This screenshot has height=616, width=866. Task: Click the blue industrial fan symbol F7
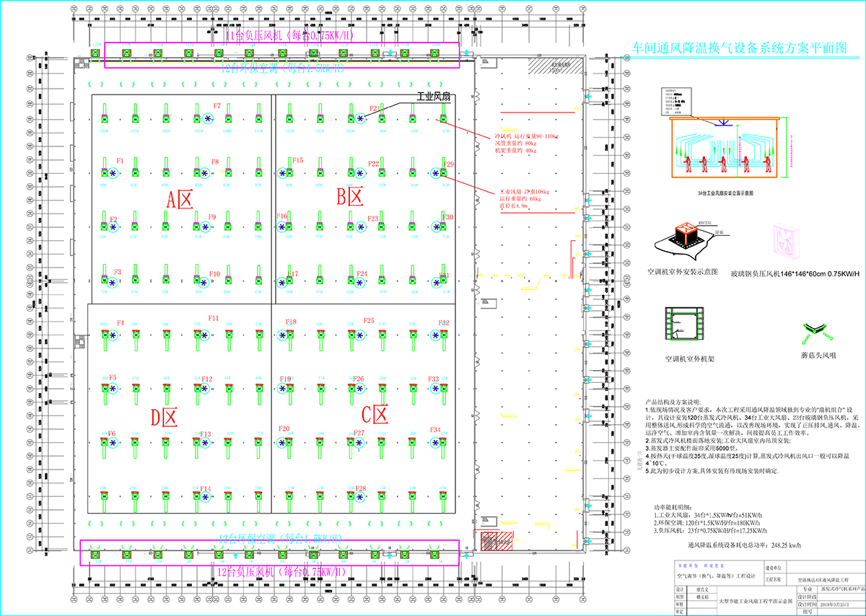click(208, 118)
